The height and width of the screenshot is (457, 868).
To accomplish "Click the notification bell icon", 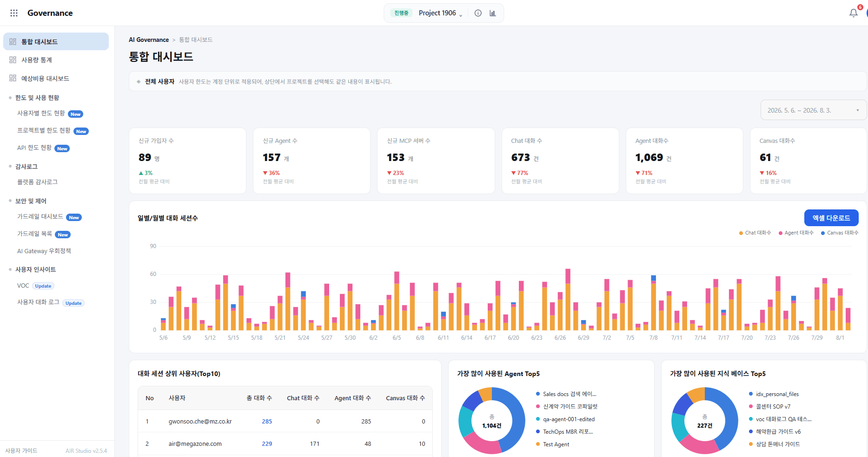I will pos(854,13).
